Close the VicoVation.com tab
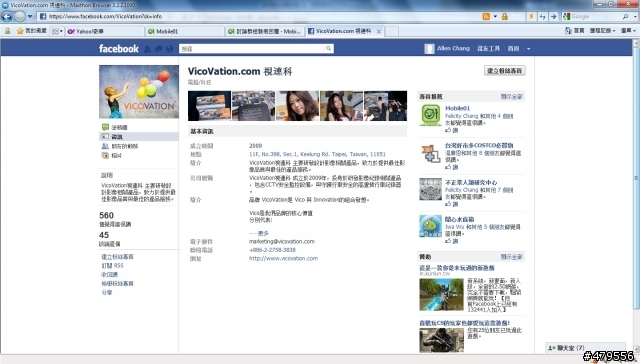 [379, 31]
